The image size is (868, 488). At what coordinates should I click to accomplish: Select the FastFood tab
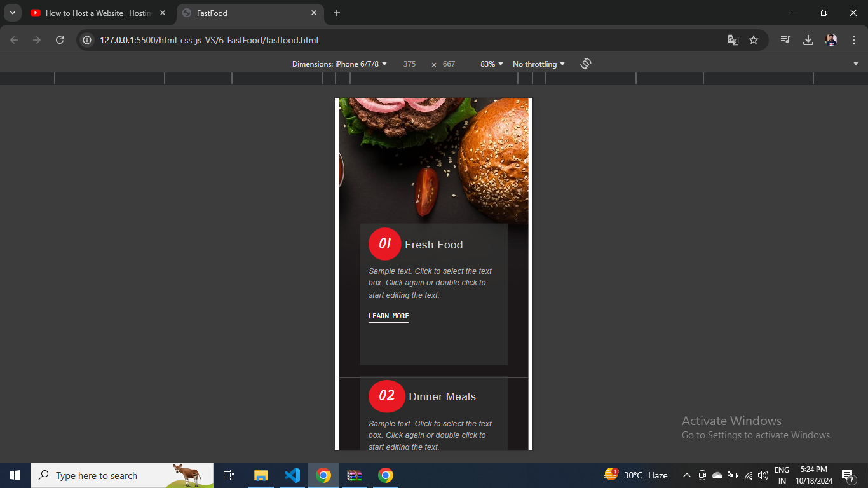pyautogui.click(x=249, y=13)
